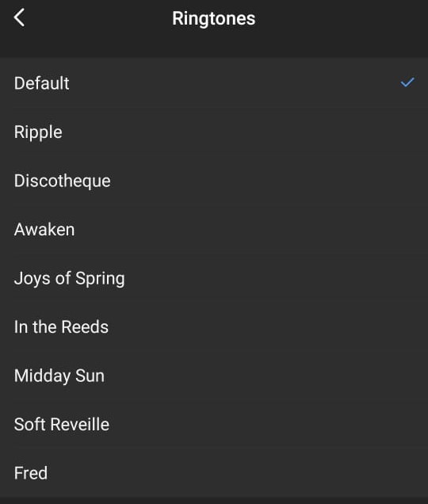Select the Midday Sun ringtone
This screenshot has width=428, height=504.
coord(214,376)
